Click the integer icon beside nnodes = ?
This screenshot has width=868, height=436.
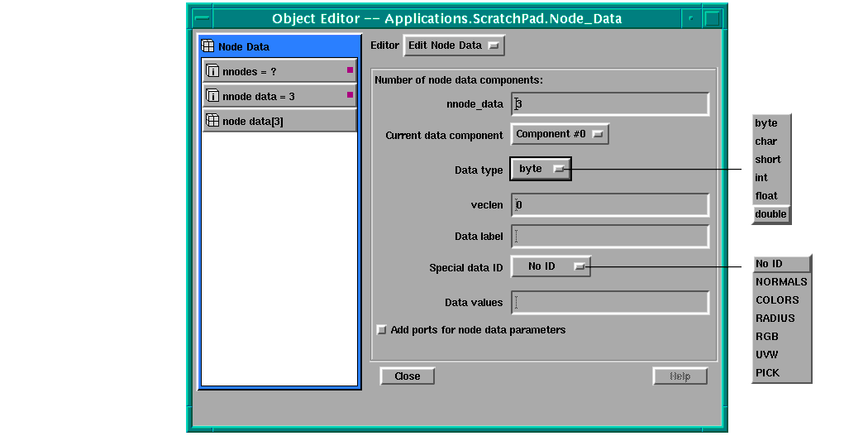tap(212, 72)
